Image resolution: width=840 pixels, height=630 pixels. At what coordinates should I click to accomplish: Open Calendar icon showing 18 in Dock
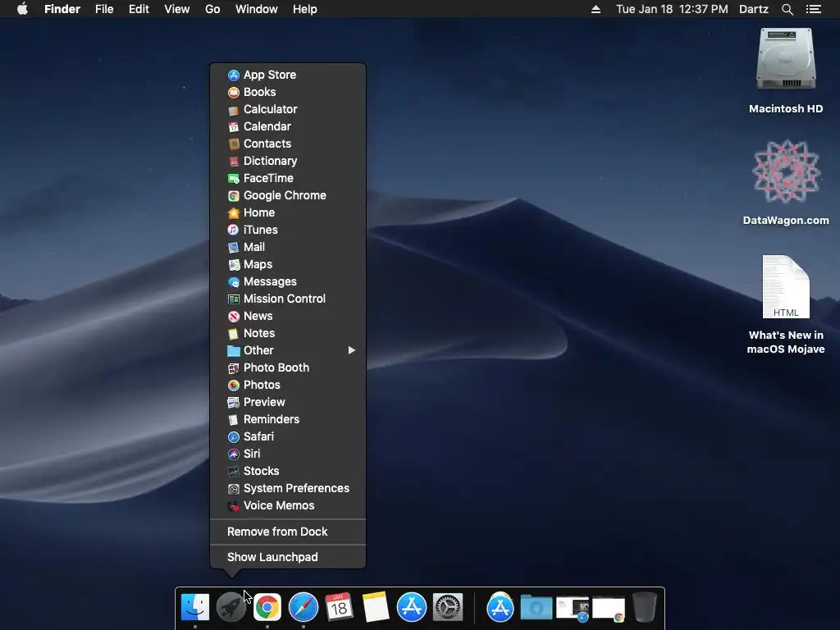point(339,607)
